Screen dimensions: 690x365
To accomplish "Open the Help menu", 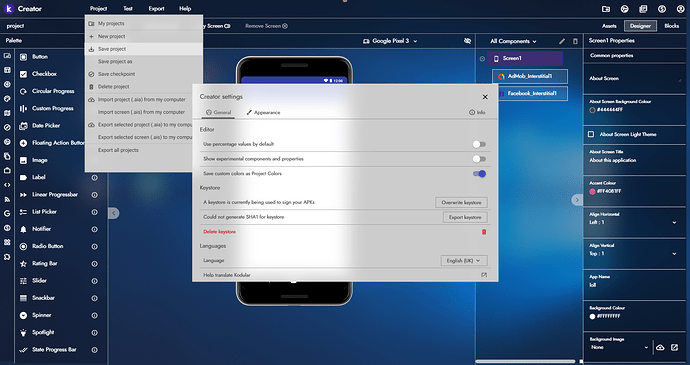I will [x=185, y=8].
